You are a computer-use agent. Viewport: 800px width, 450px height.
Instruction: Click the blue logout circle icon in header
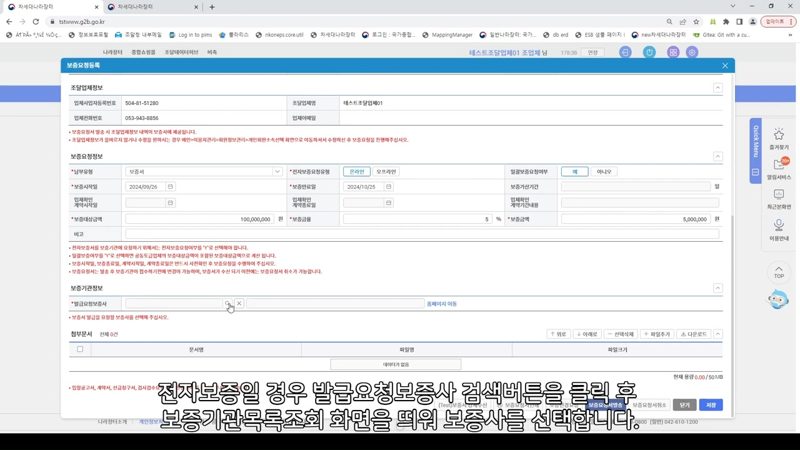625,52
